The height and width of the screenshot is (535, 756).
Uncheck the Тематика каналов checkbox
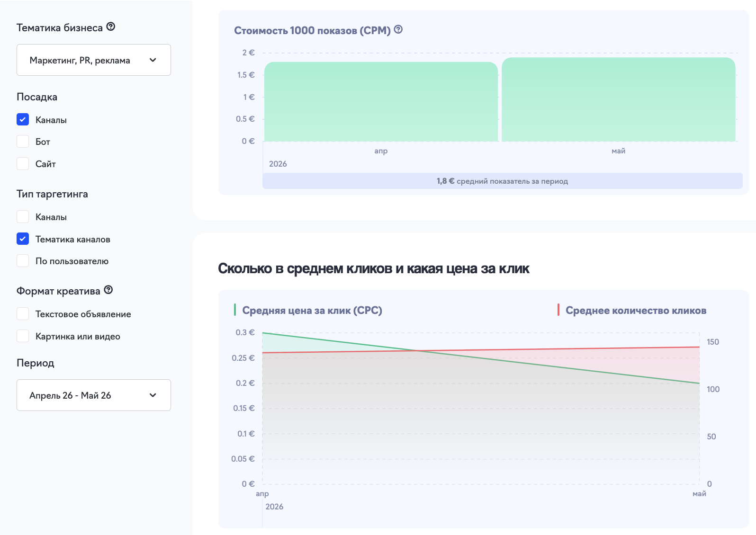23,239
